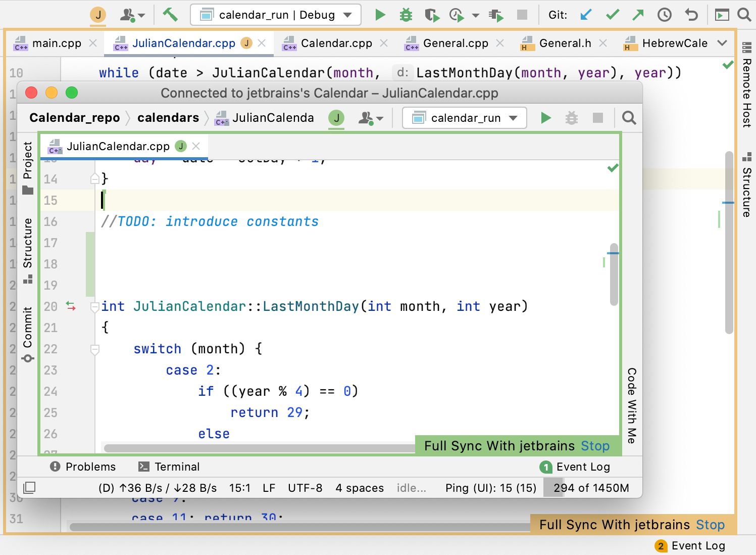Run calendar_run with the green play button in the main toolbar
Viewport: 756px width, 555px height.
[x=380, y=15]
